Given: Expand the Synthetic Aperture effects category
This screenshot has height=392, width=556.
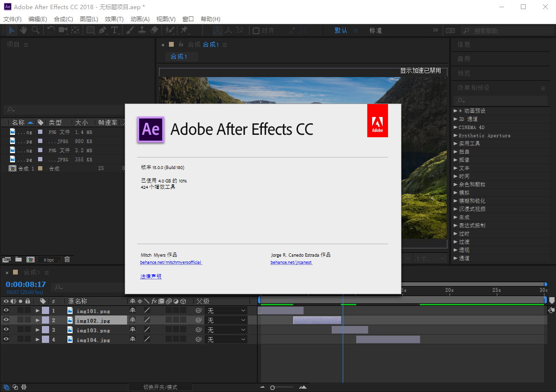Looking at the screenshot, I should point(455,135).
